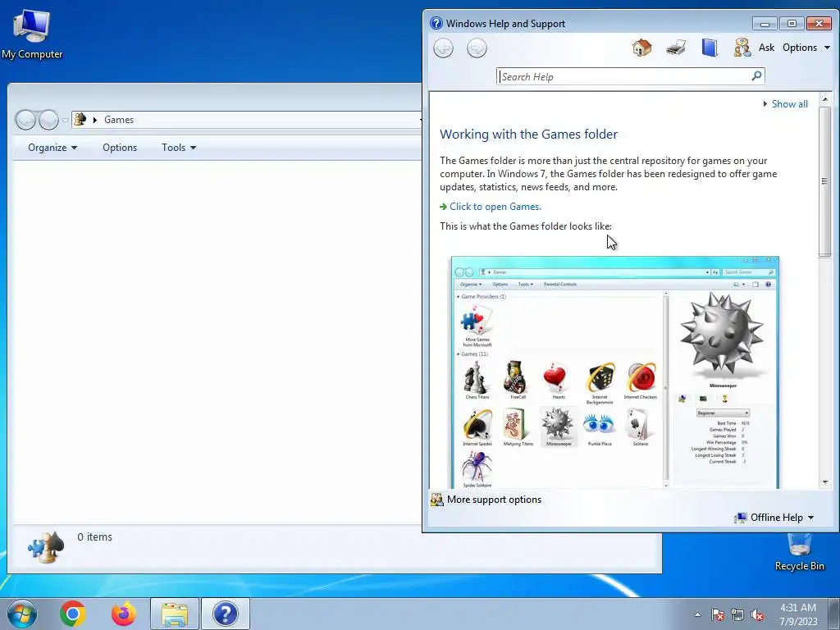This screenshot has width=840, height=630.
Task: Click the 'Click to open Games' link
Action: (495, 206)
